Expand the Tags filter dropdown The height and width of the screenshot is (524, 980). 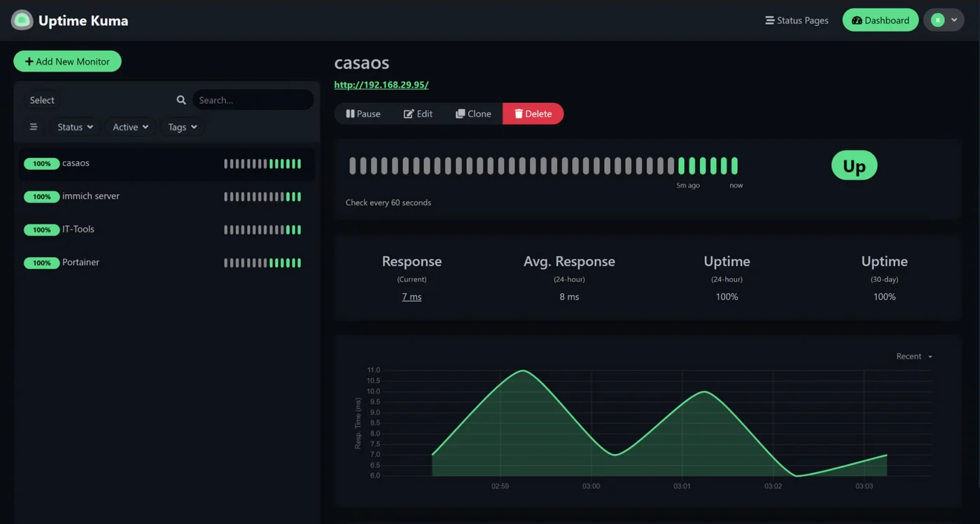tap(182, 127)
